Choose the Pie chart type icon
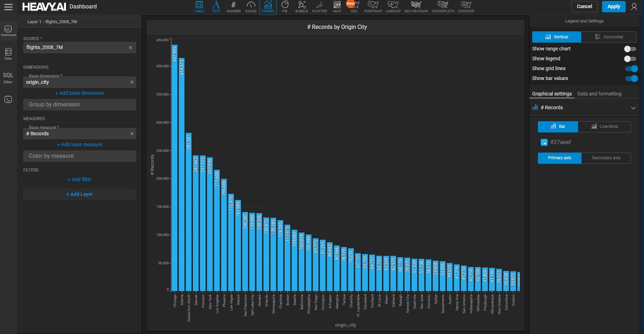644x334 pixels. [285, 7]
